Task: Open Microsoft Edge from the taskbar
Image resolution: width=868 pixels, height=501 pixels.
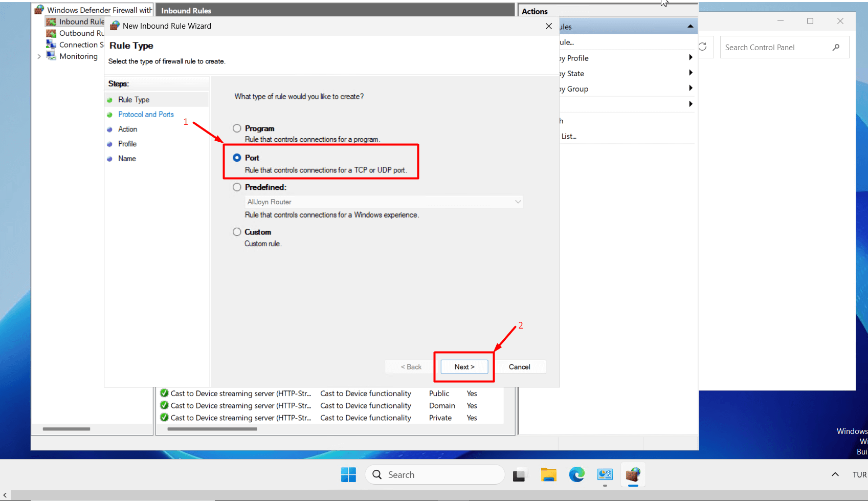Action: pos(576,474)
